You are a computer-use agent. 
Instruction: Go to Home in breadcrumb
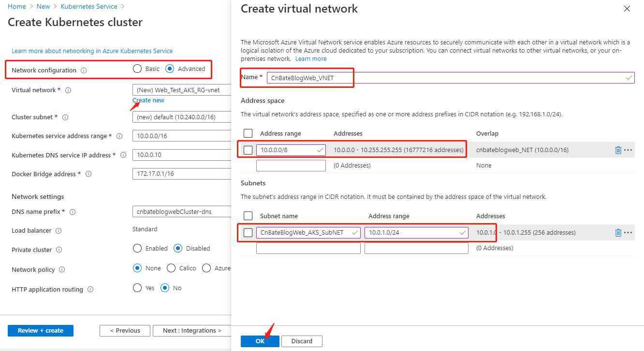pos(17,6)
